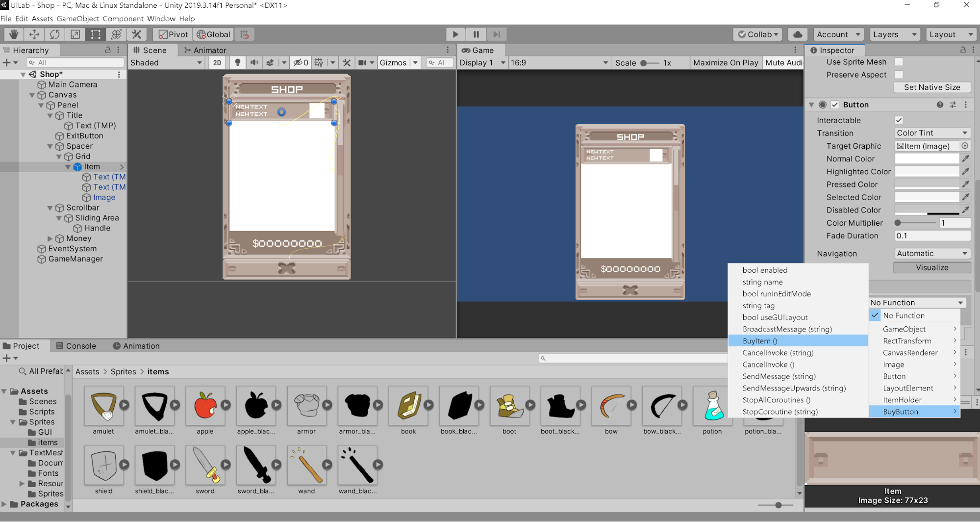The image size is (980, 522).
Task: Open Button component three-dot menu
Action: click(x=966, y=104)
